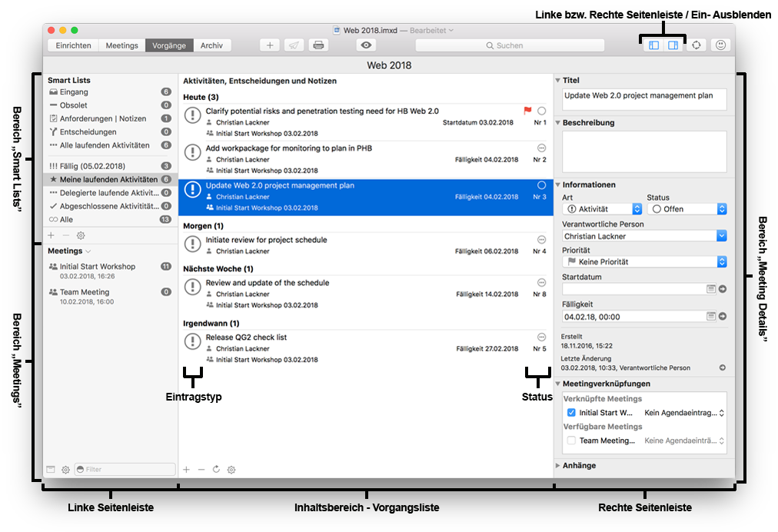
Task: Click red flag on Clarify risks entry
Action: click(x=527, y=110)
